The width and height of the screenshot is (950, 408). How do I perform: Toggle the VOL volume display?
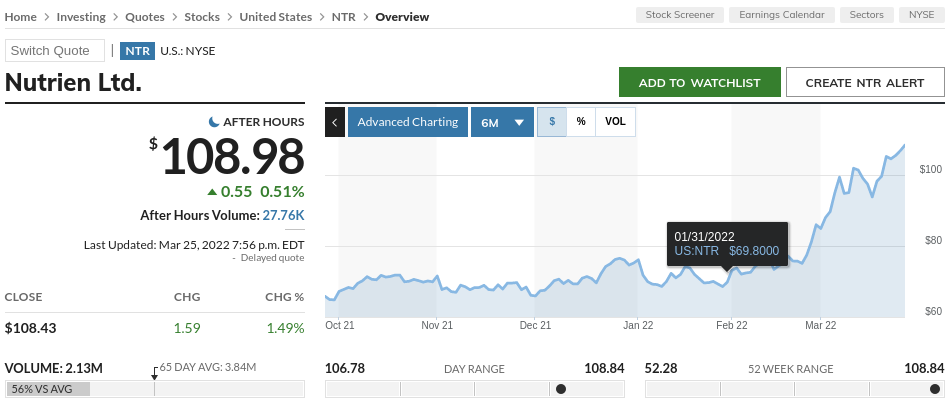click(615, 122)
